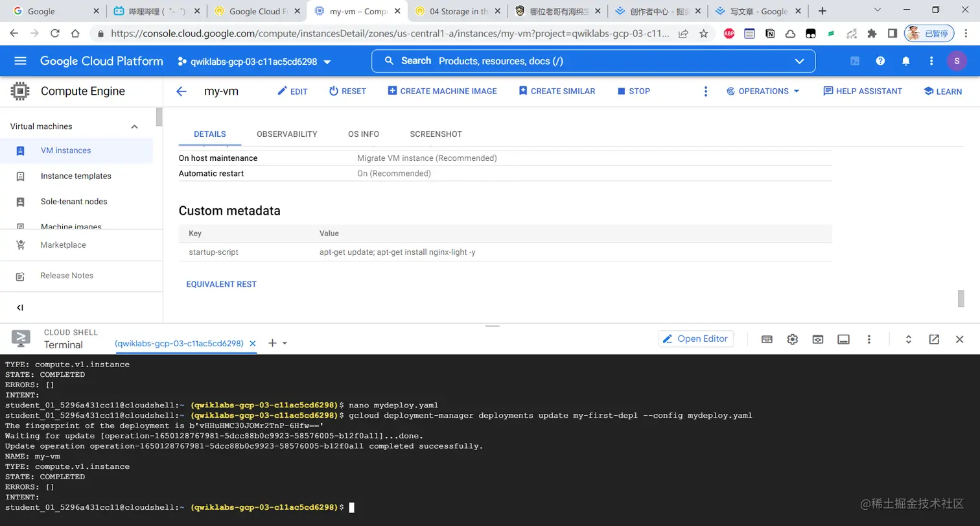Switch to the OS INFO tab
The height and width of the screenshot is (526, 980).
point(364,134)
